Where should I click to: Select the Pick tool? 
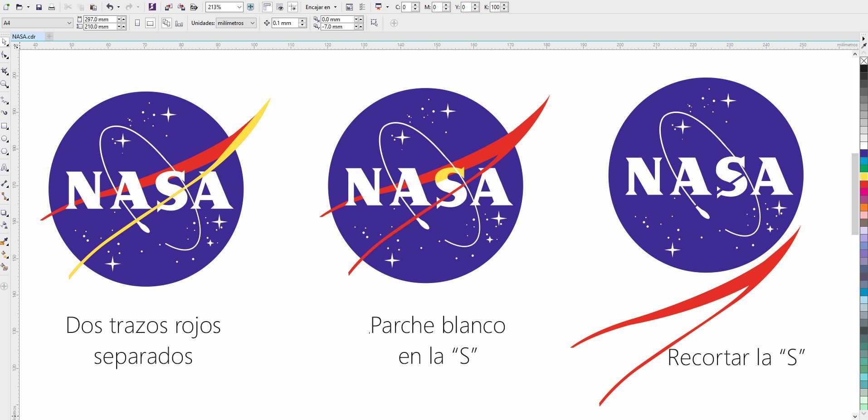5,42
